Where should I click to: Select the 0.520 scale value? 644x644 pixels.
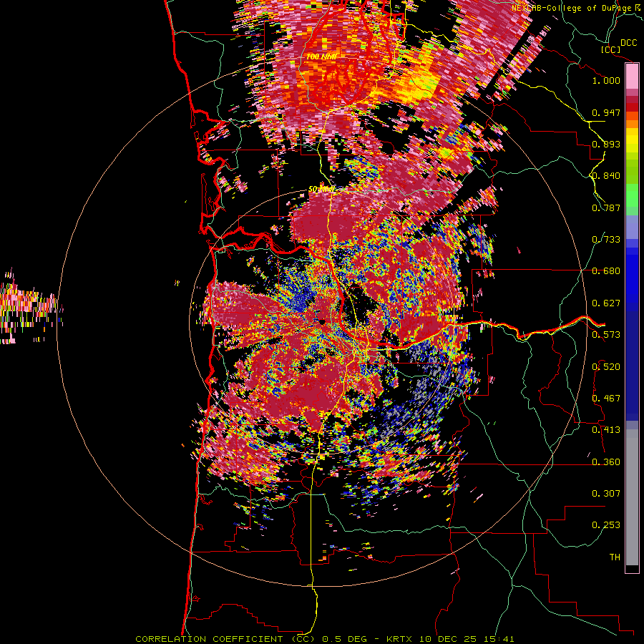click(606, 367)
